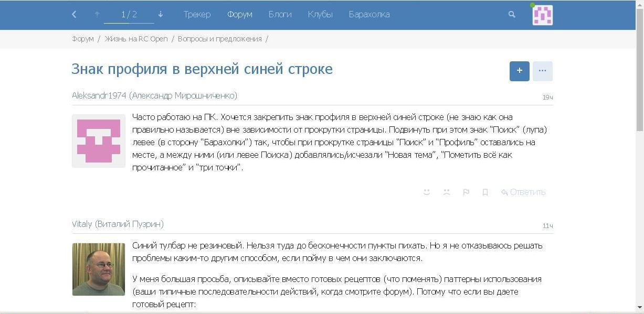This screenshot has height=314, width=644.
Task: Click Ответить to reply to first post
Action: point(523,192)
